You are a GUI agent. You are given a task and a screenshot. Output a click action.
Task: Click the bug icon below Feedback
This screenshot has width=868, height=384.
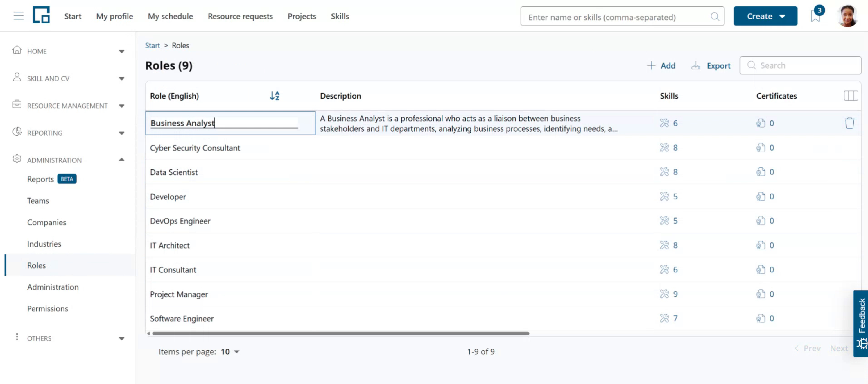(862, 344)
